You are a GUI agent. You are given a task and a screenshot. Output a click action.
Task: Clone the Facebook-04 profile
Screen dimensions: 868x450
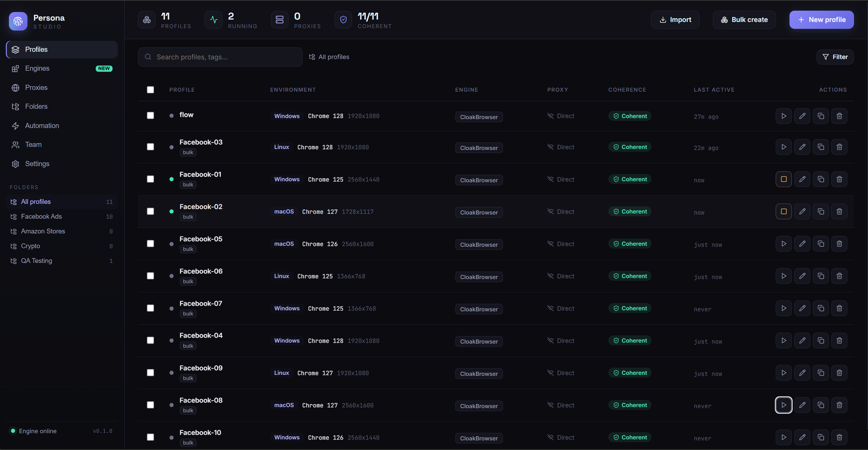(x=821, y=341)
